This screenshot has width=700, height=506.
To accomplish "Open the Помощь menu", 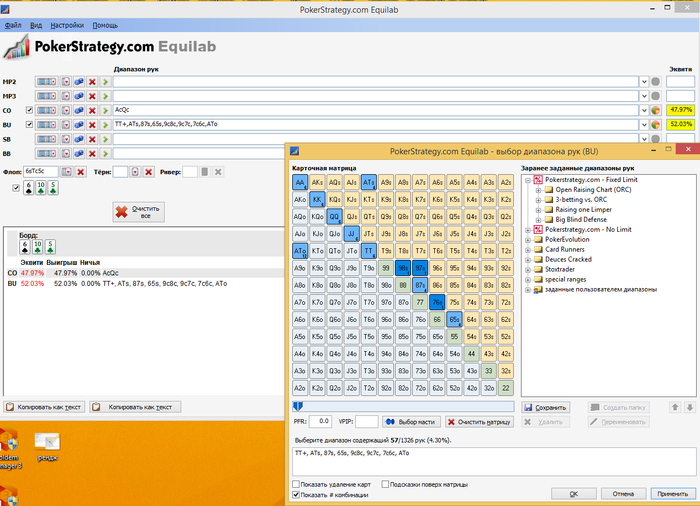I will [105, 25].
